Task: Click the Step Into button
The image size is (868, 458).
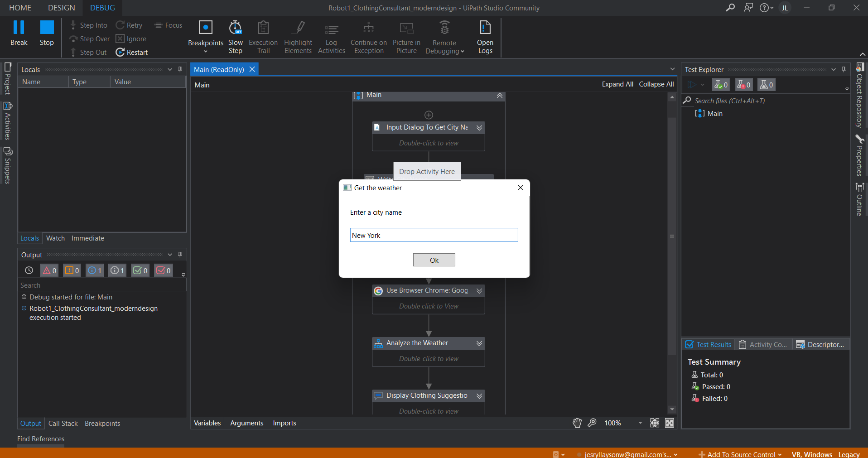Action: click(89, 25)
